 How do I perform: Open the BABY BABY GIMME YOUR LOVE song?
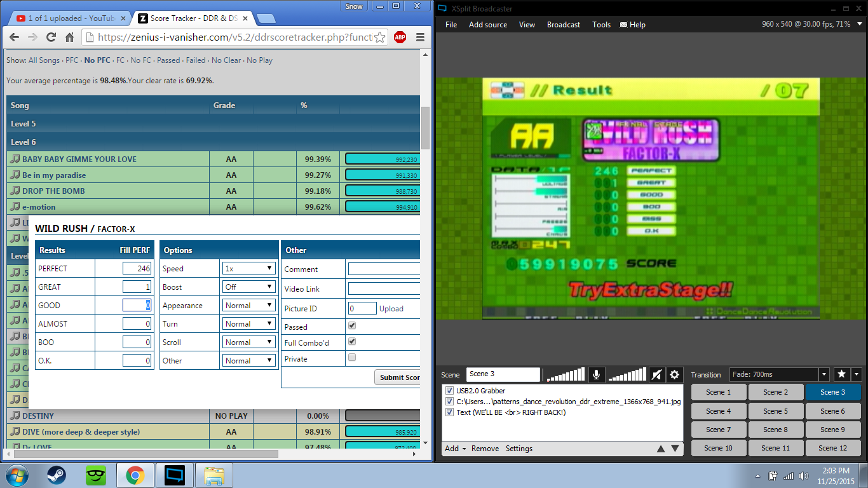coord(79,159)
